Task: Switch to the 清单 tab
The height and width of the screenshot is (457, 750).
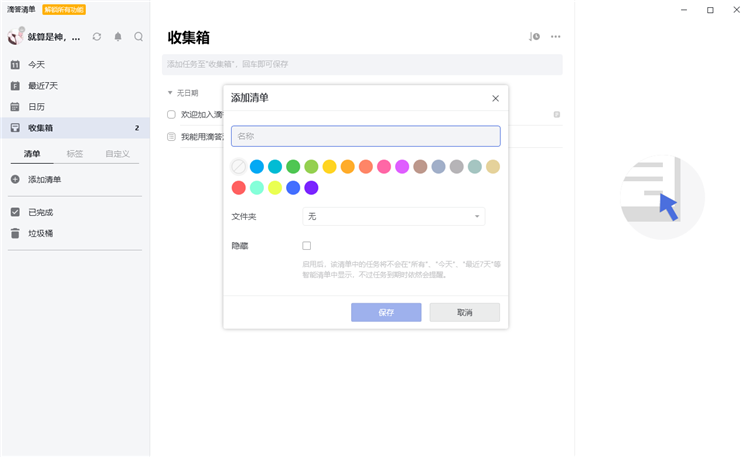Action: (32, 154)
